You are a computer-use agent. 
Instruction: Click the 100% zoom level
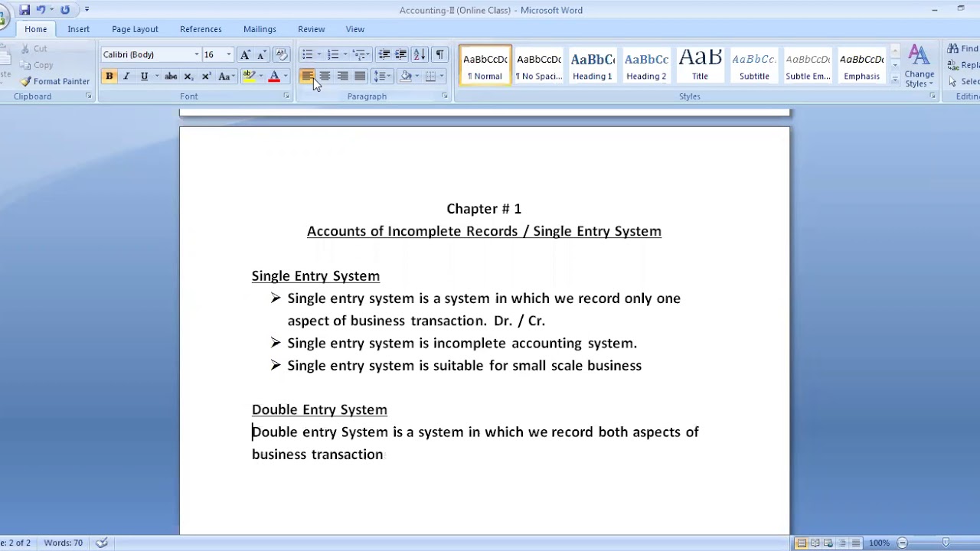(879, 543)
